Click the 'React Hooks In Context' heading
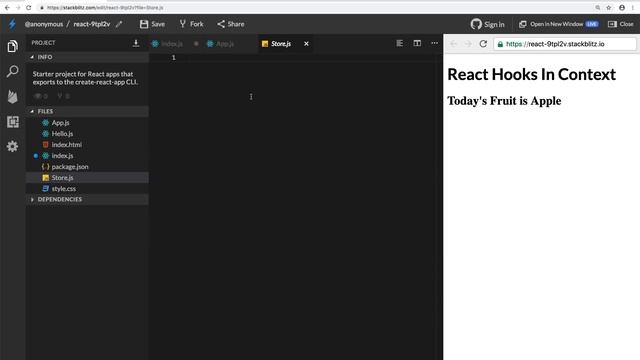The width and height of the screenshot is (640, 360). point(531,75)
